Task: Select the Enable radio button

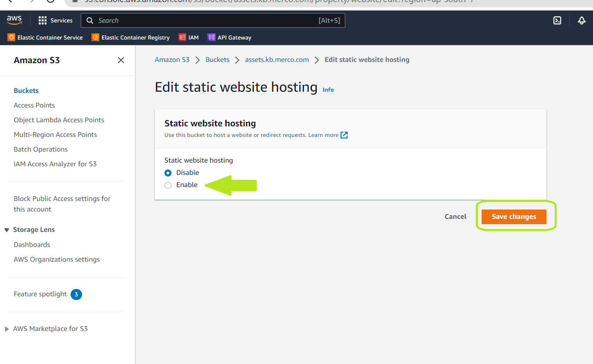Action: [x=168, y=185]
